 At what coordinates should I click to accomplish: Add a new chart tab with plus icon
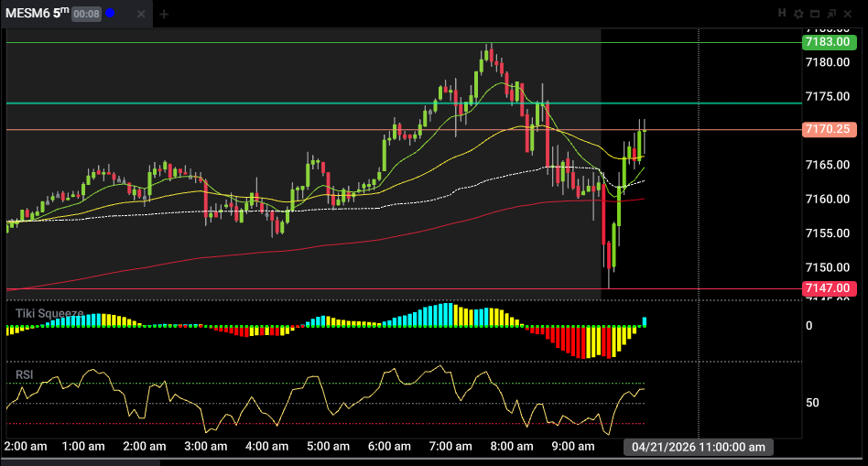click(164, 15)
